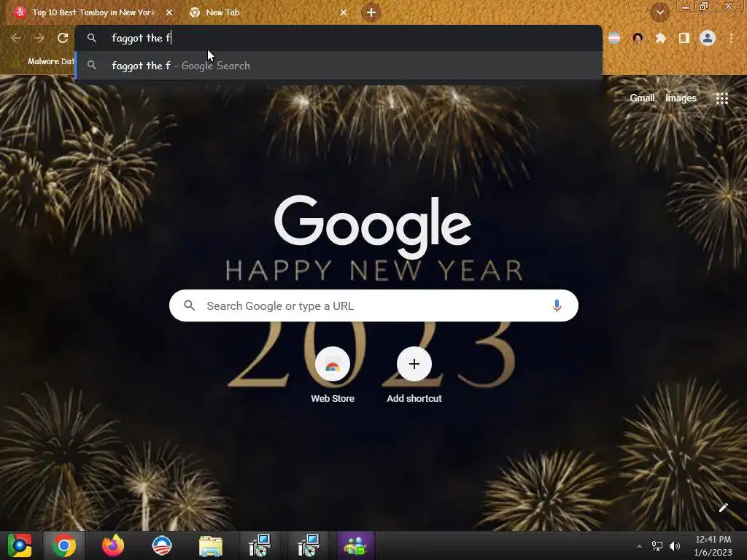This screenshot has height=560, width=747.
Task: Start voice search with the microphone
Action: 557,306
